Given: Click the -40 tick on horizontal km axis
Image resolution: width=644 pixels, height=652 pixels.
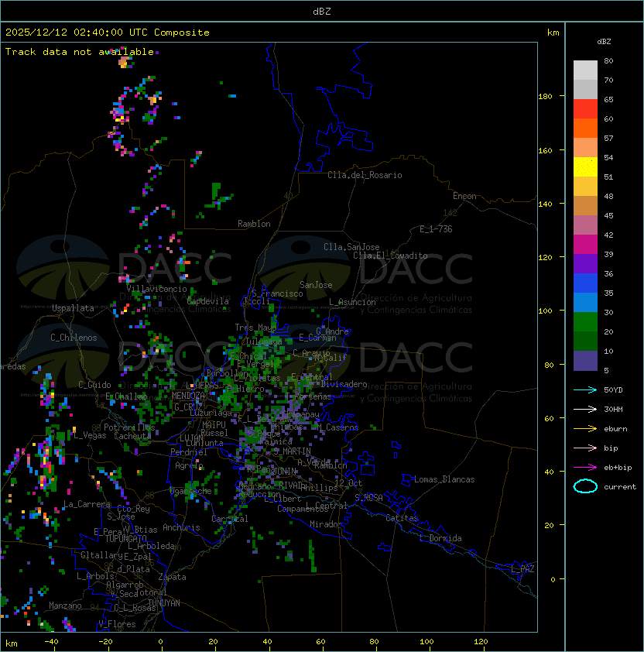Looking at the screenshot, I should click(x=51, y=641).
